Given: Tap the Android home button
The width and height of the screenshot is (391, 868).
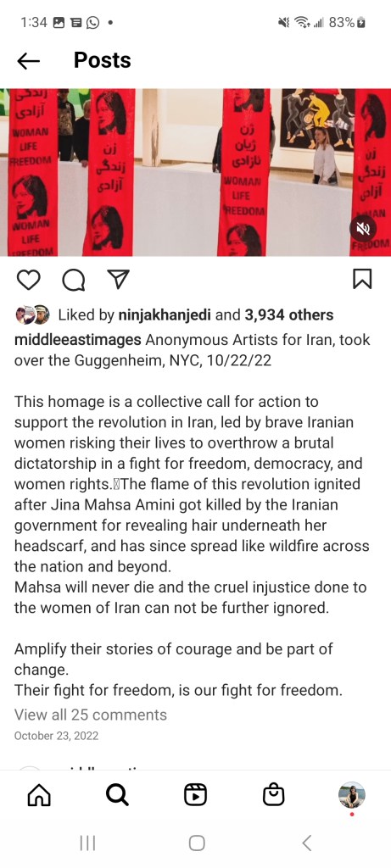Looking at the screenshot, I should (197, 843).
